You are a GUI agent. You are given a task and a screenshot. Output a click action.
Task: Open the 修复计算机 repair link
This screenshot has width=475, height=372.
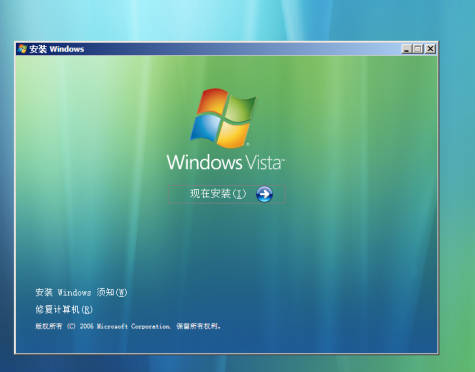pos(64,310)
